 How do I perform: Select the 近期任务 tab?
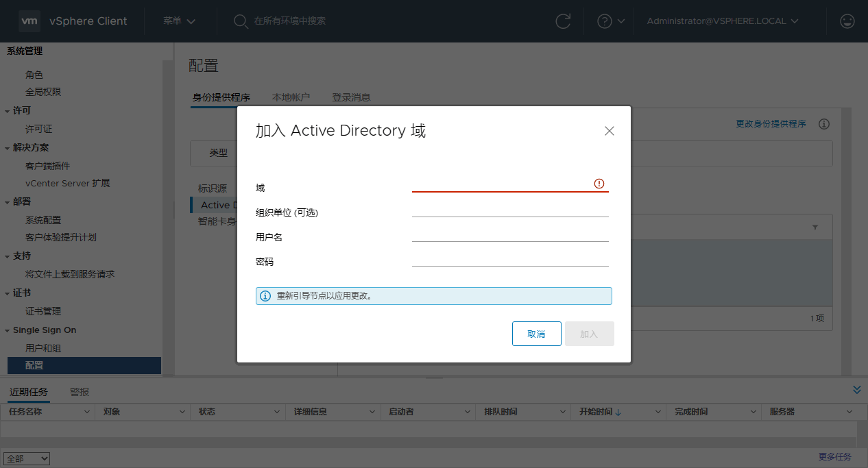point(28,392)
